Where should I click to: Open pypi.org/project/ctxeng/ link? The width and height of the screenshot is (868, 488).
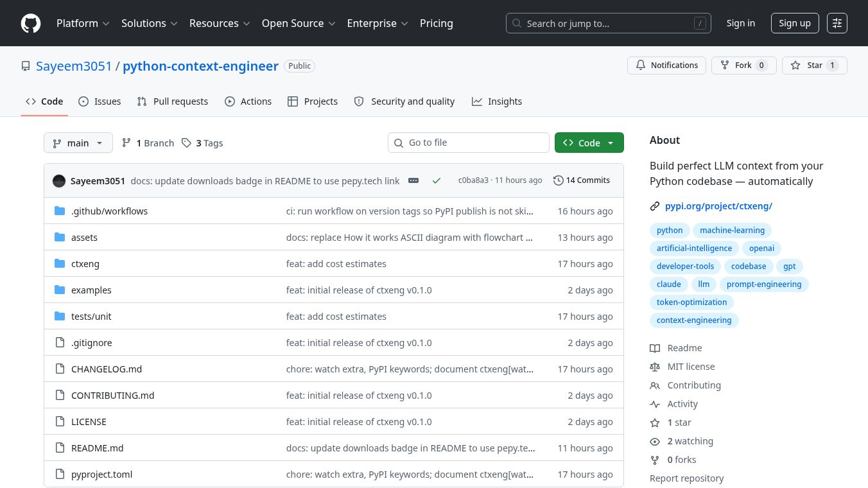tap(718, 206)
